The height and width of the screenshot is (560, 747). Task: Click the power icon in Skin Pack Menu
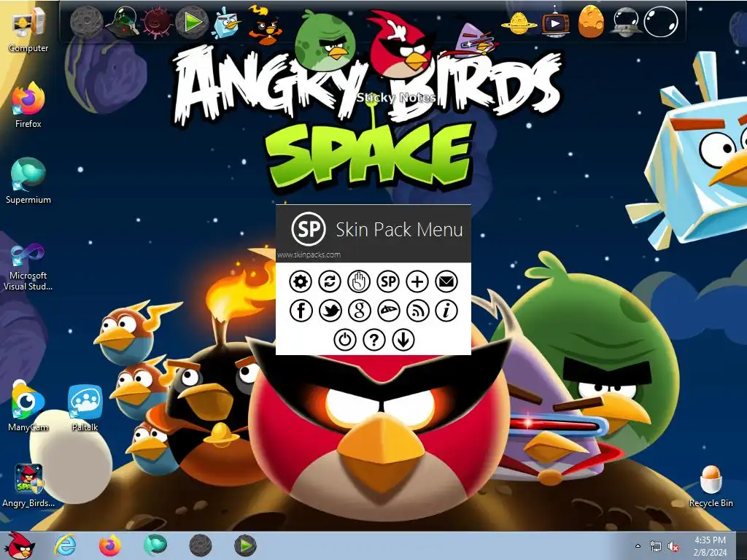click(x=345, y=340)
